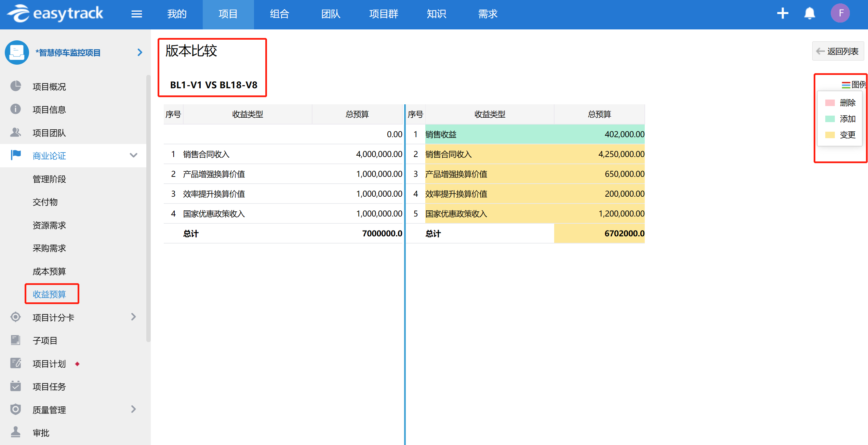This screenshot has width=868, height=445.
Task: Open the 知识 top menu
Action: (x=436, y=14)
